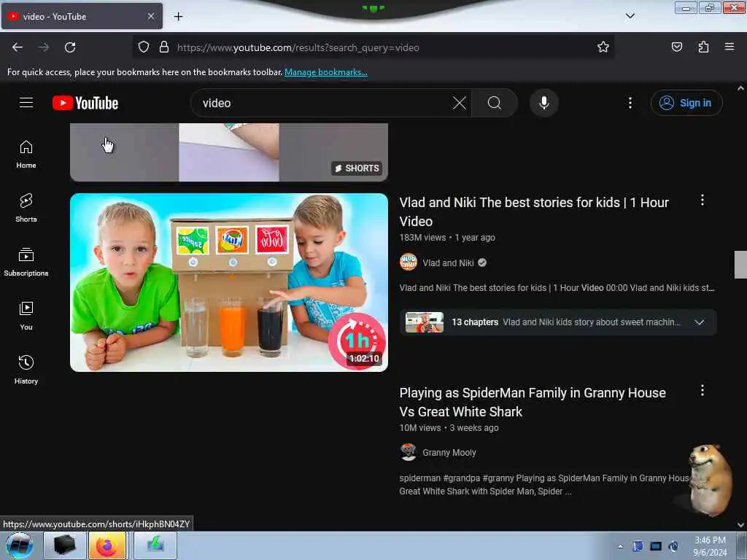The width and height of the screenshot is (747, 560).
Task: Open the list all tabs dropdown
Action: 630,16
